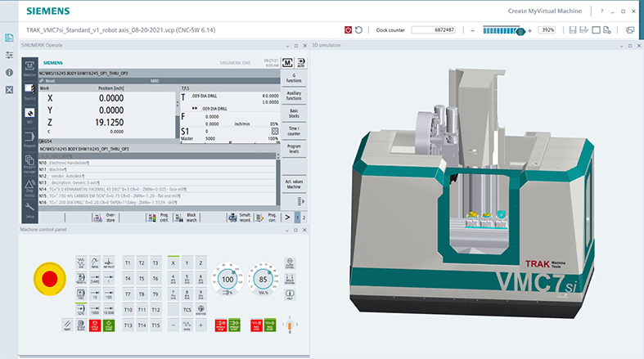Increase simulation speed with plus button
Screen dimensions: 644x359
click(x=529, y=30)
